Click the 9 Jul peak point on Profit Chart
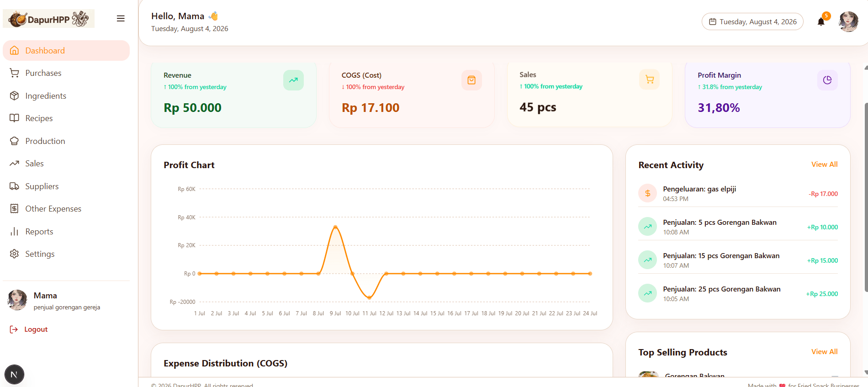 335,227
